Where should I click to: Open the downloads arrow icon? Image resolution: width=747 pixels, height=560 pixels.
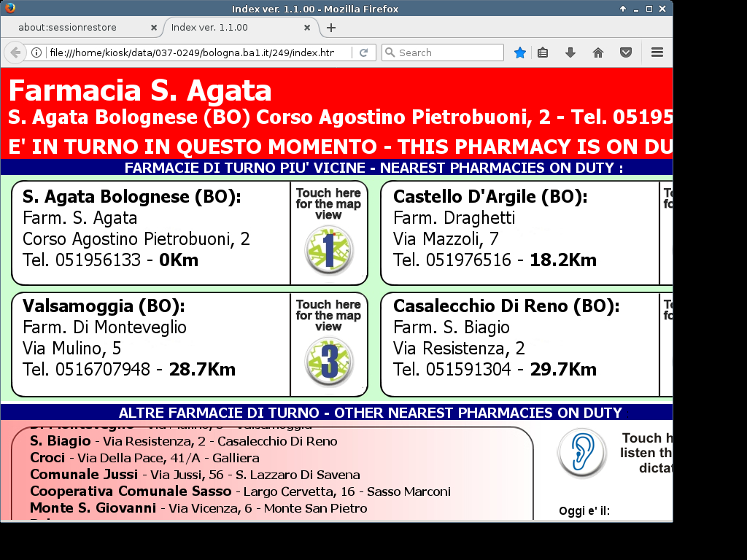pyautogui.click(x=570, y=52)
